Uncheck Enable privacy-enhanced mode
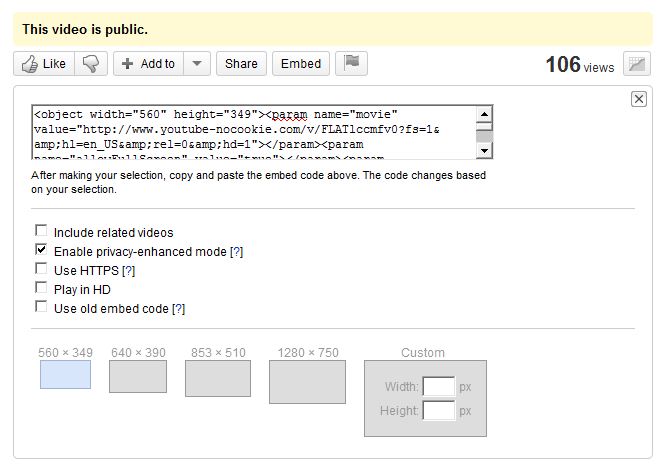 [41, 251]
